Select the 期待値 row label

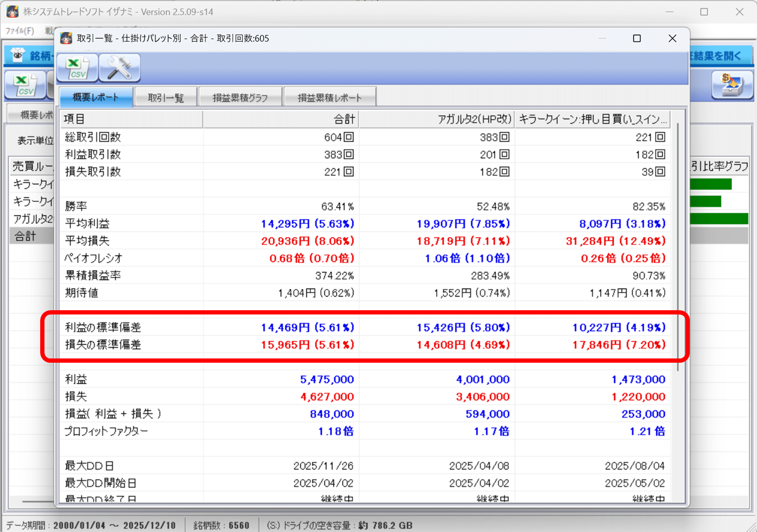[x=81, y=293]
